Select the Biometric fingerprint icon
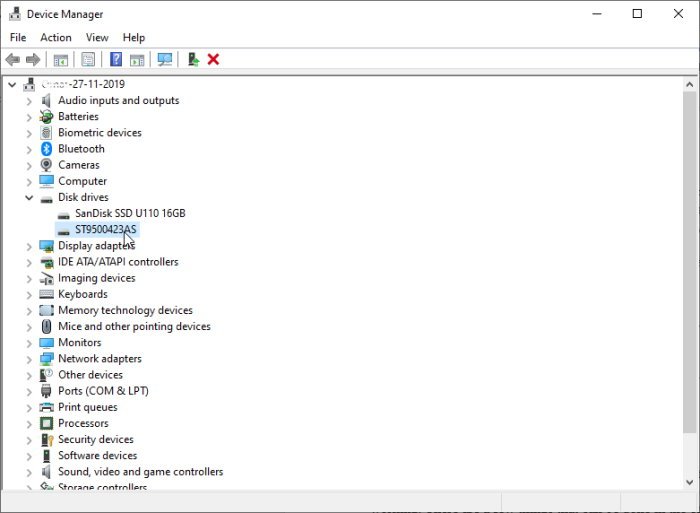Viewport: 700px width, 513px height. [46, 133]
